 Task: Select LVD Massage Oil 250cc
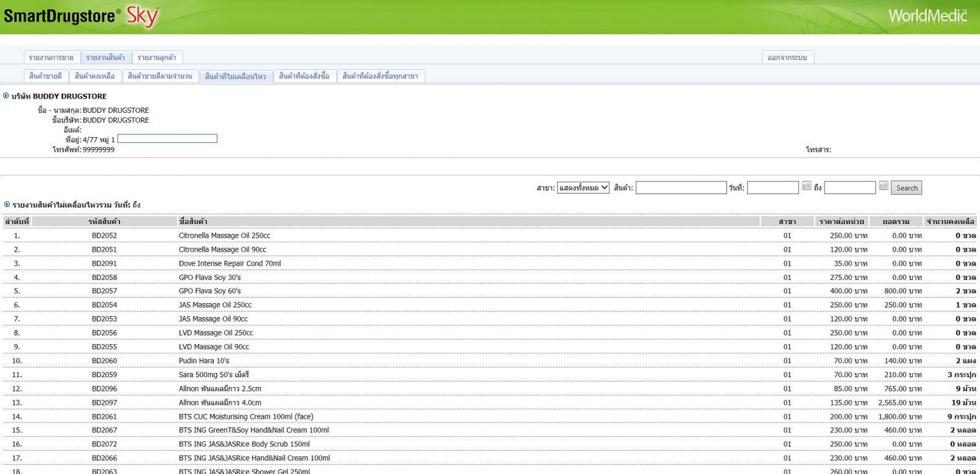tap(216, 333)
